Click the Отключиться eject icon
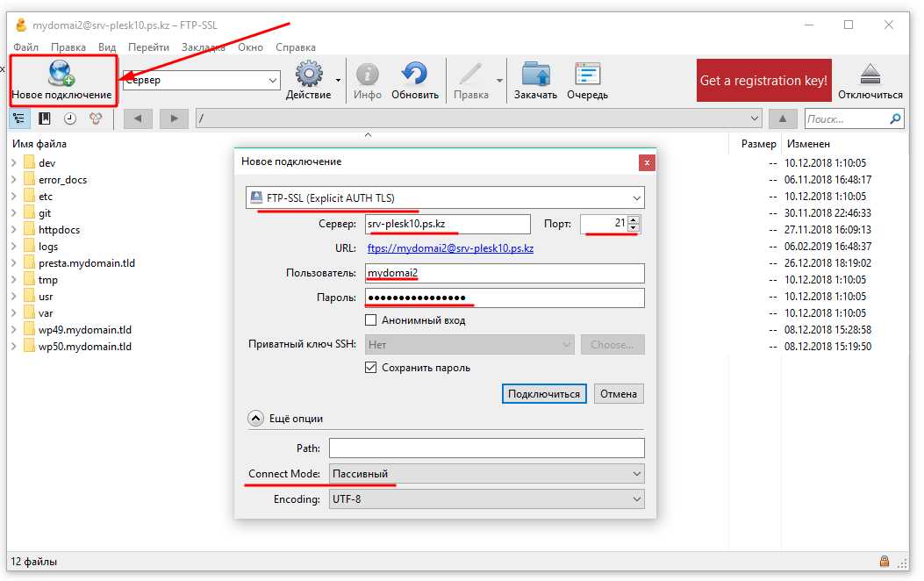The height and width of the screenshot is (581, 924). point(870,75)
